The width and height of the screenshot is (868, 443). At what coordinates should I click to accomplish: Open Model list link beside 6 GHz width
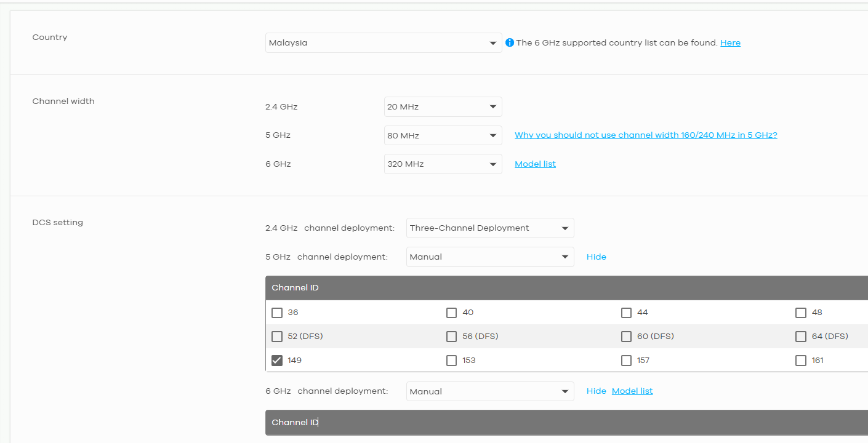tap(535, 164)
